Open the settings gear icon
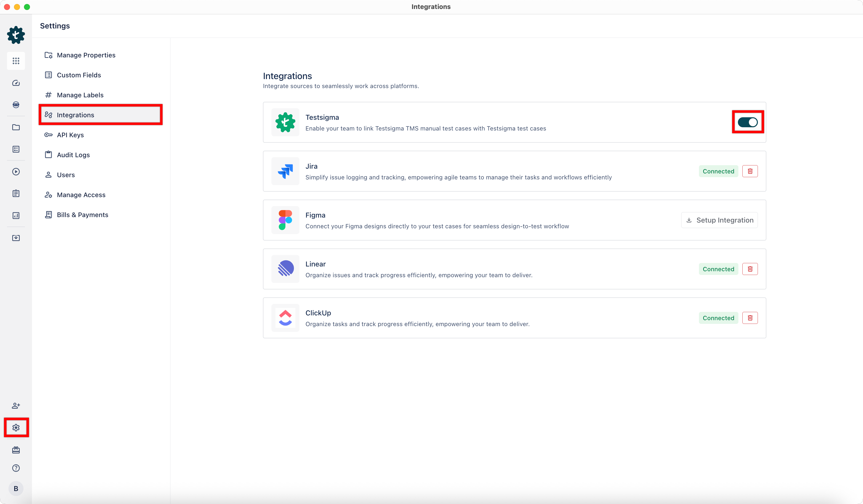This screenshot has width=863, height=504. tap(16, 427)
